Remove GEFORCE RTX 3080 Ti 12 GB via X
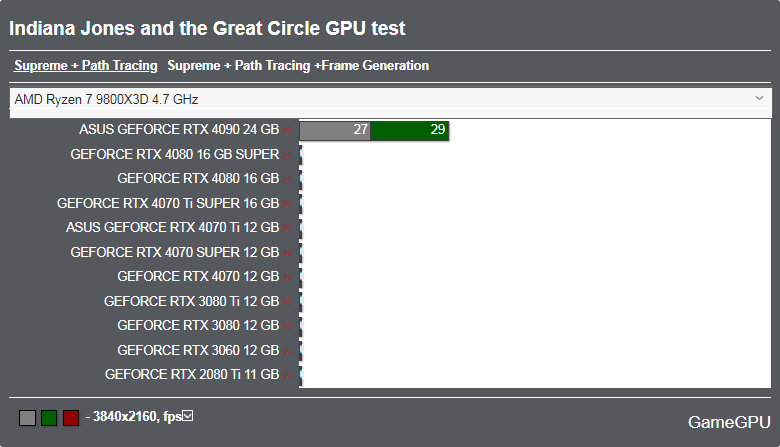Image resolution: width=780 pixels, height=447 pixels. tap(287, 302)
